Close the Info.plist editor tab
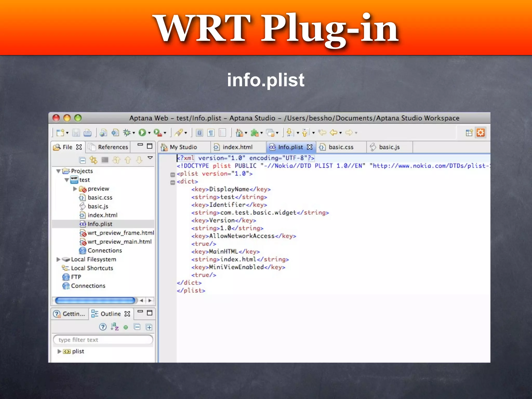 (309, 147)
